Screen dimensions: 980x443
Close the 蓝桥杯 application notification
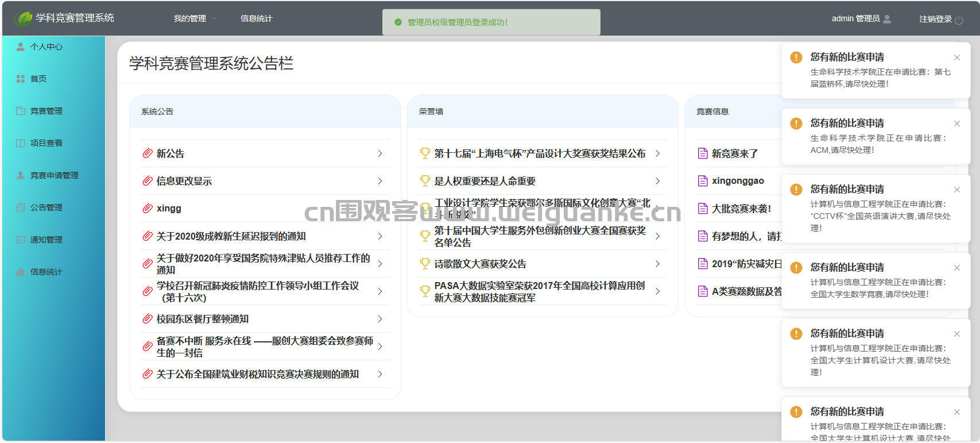tap(957, 57)
